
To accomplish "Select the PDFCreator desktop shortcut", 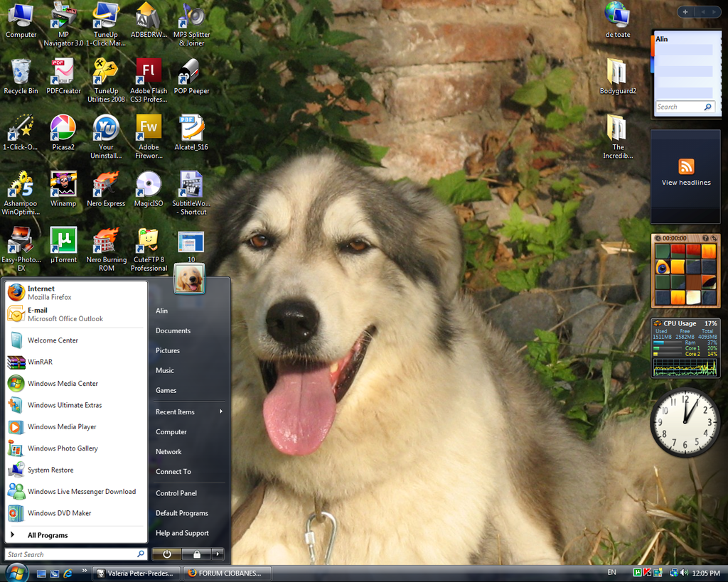I will [63, 77].
